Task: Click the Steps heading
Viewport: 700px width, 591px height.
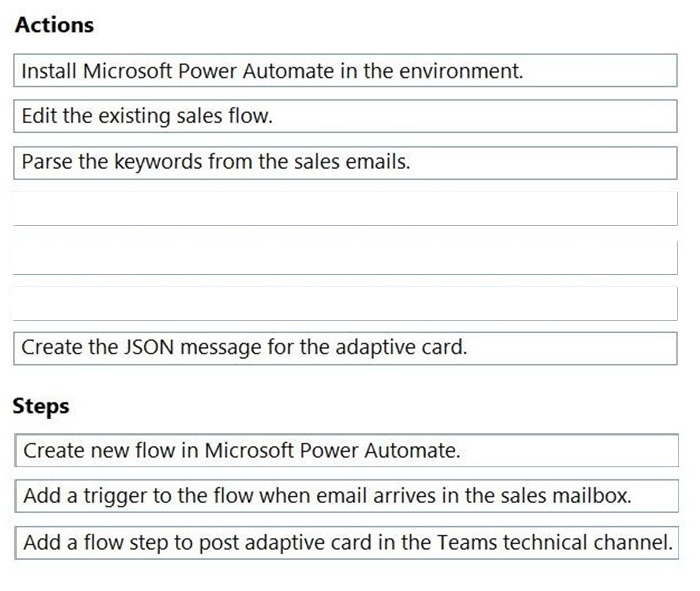Action: tap(41, 406)
